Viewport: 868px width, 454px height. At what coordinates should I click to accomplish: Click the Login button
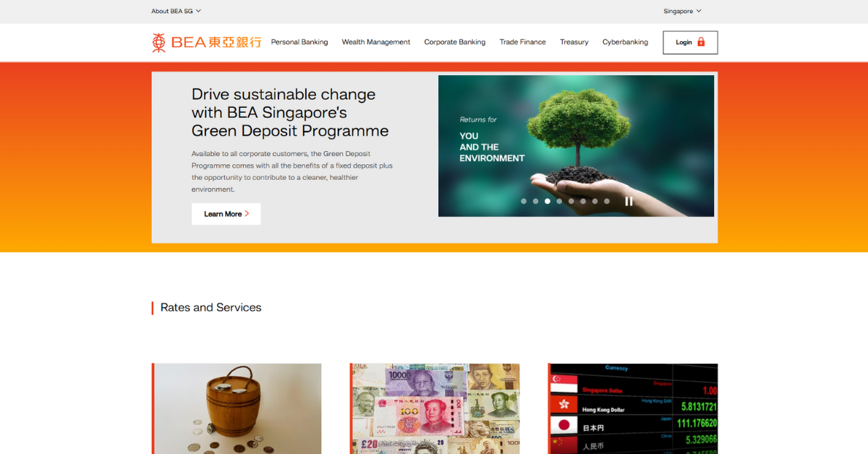(x=690, y=43)
